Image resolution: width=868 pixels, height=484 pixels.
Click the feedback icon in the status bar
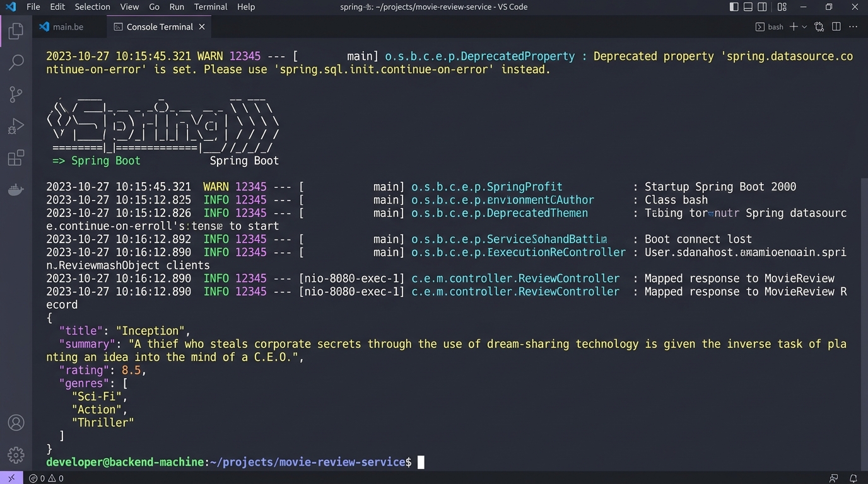(834, 478)
